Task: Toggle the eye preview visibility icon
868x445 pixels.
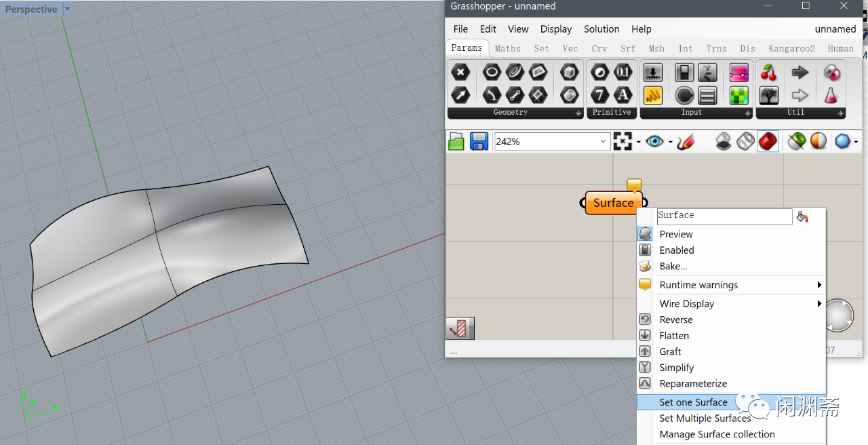Action: tap(654, 141)
